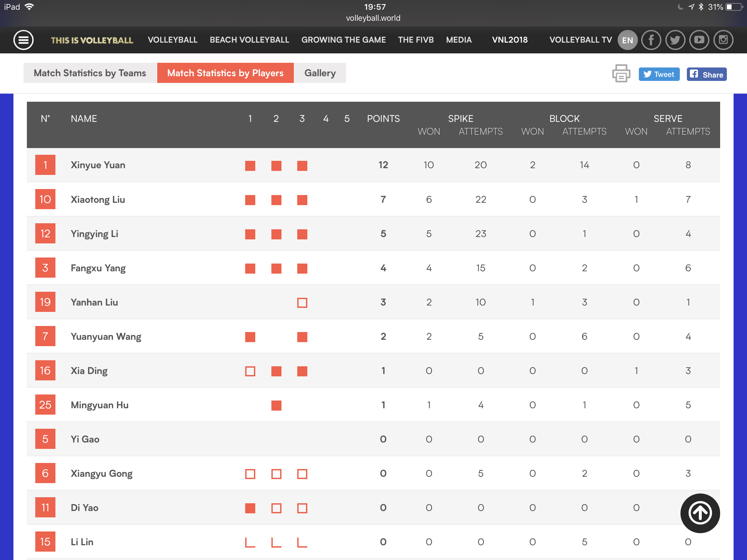
Task: Click Volleyball TV in navigation bar
Action: click(580, 40)
